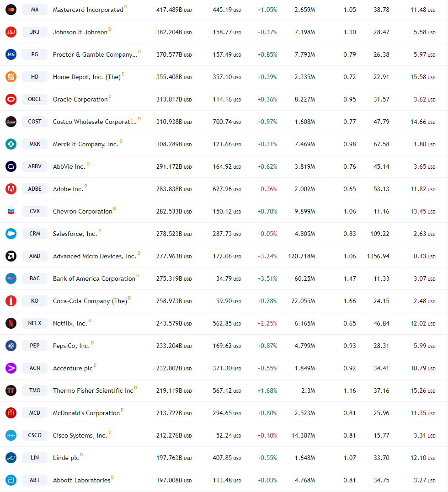Open Linde plc company link
The image size is (448, 492).
tap(66, 458)
